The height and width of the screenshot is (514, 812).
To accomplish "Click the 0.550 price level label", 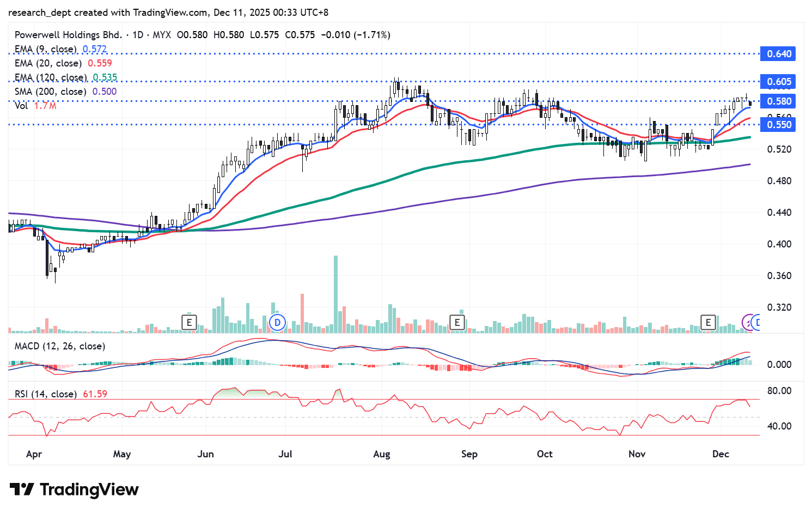I will pyautogui.click(x=779, y=125).
